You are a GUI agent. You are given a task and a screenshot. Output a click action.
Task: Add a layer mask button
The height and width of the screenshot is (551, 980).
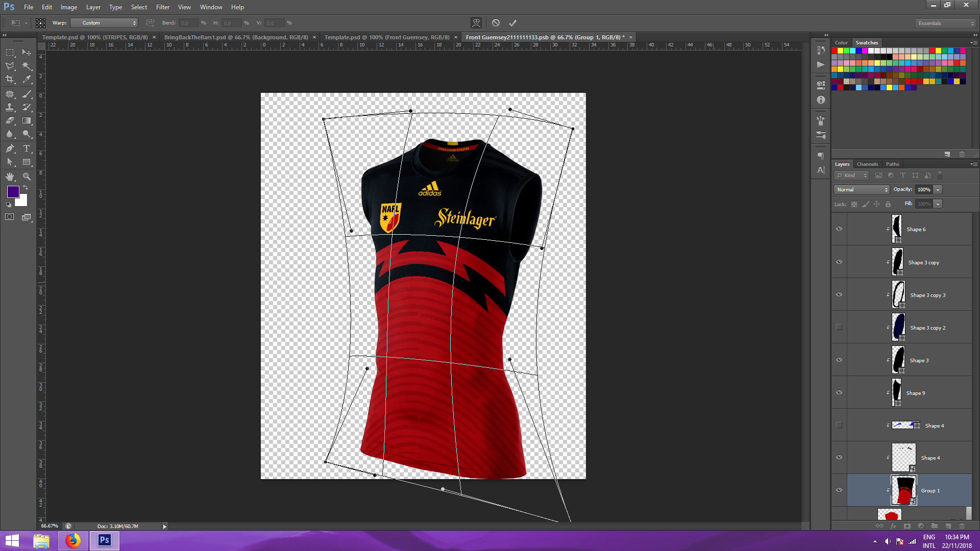pyautogui.click(x=907, y=526)
